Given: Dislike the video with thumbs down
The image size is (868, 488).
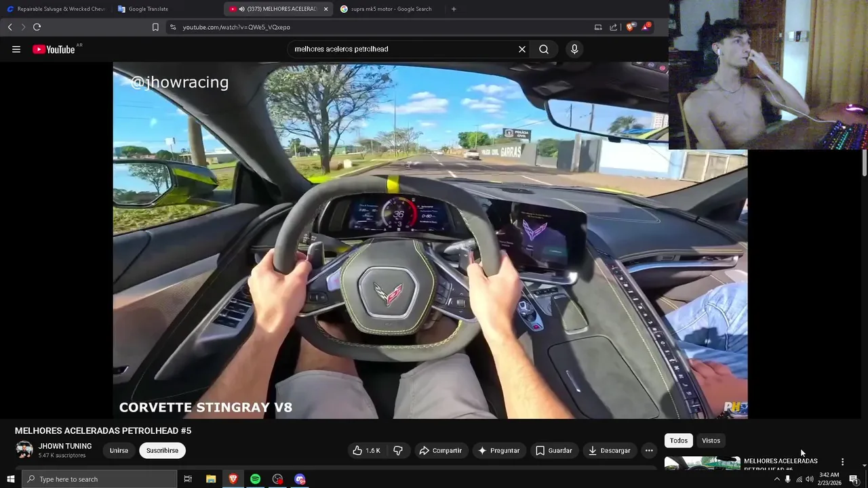Looking at the screenshot, I should coord(398,450).
